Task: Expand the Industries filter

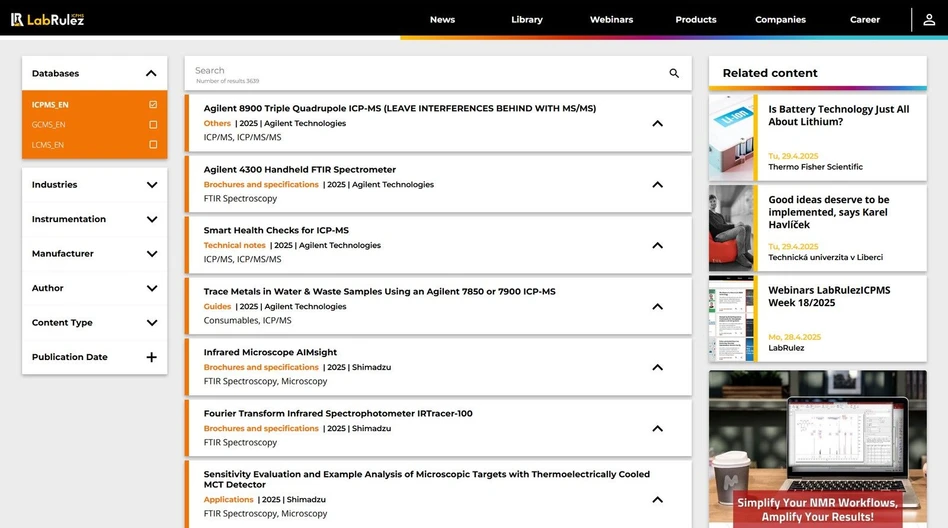Action: [x=152, y=185]
